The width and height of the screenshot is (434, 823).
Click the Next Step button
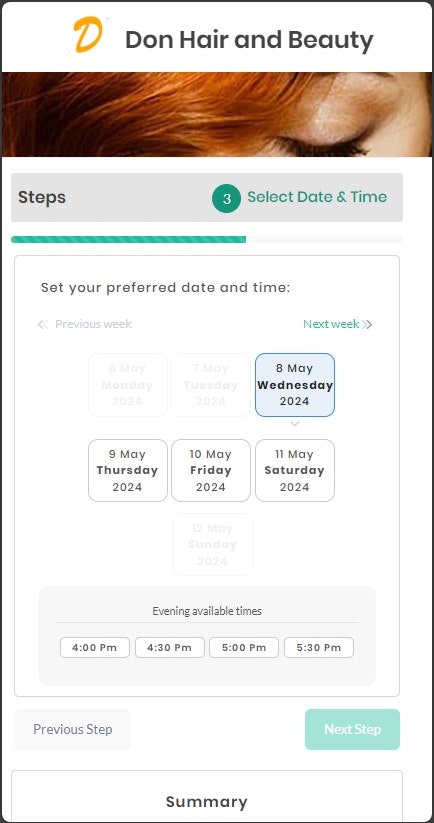tap(352, 729)
